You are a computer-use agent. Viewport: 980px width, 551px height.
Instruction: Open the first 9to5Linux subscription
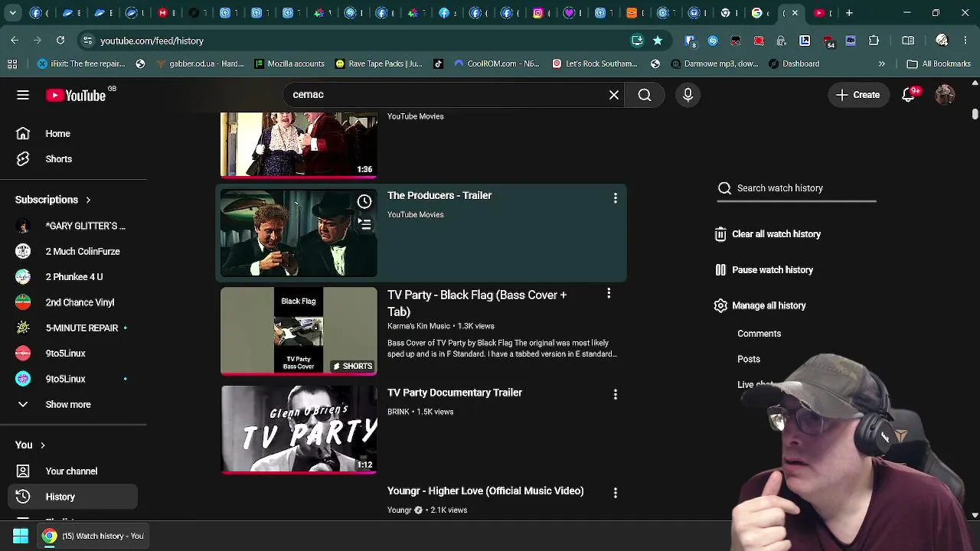click(73, 354)
